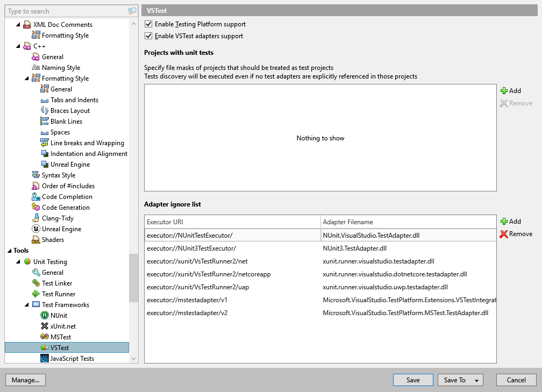Click the Braces Layout icon

pyautogui.click(x=44, y=111)
